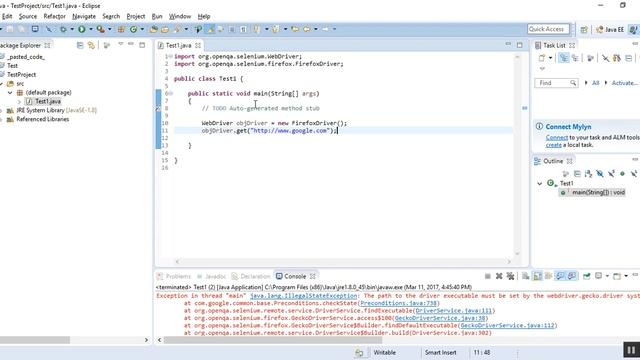Open Package Explorer View Menu triangle
Image resolution: width=640 pixels, height=360 pixels.
(x=120, y=44)
